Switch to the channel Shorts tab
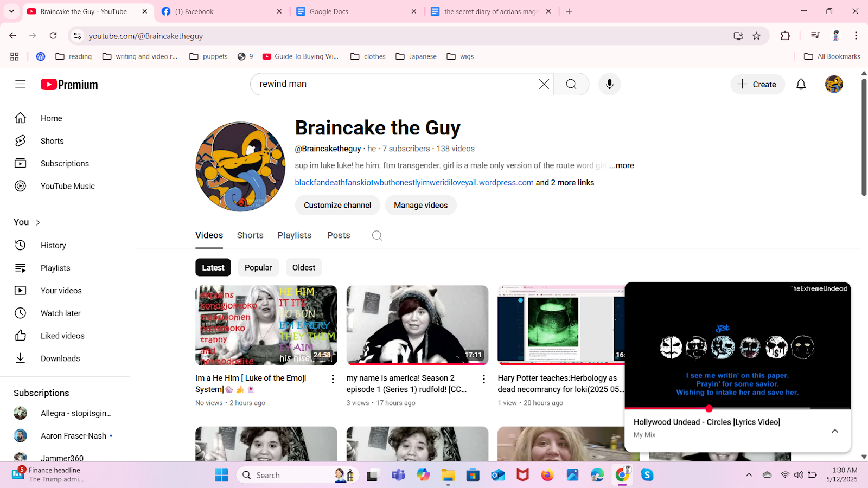The width and height of the screenshot is (868, 488). pos(250,235)
